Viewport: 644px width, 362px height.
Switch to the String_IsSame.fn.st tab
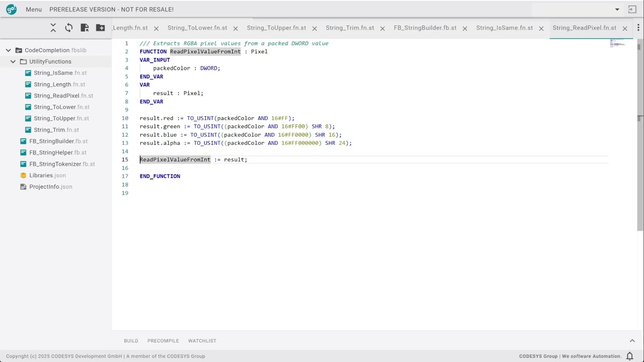(505, 28)
